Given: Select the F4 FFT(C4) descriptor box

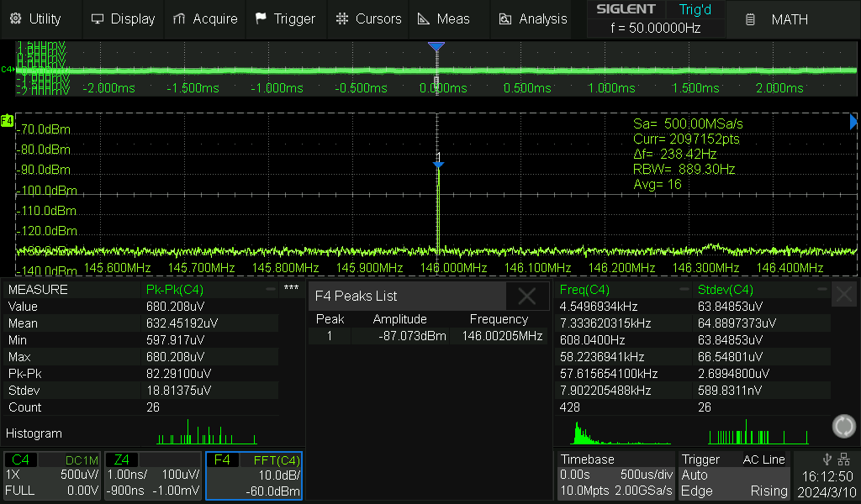Looking at the screenshot, I should (x=254, y=475).
